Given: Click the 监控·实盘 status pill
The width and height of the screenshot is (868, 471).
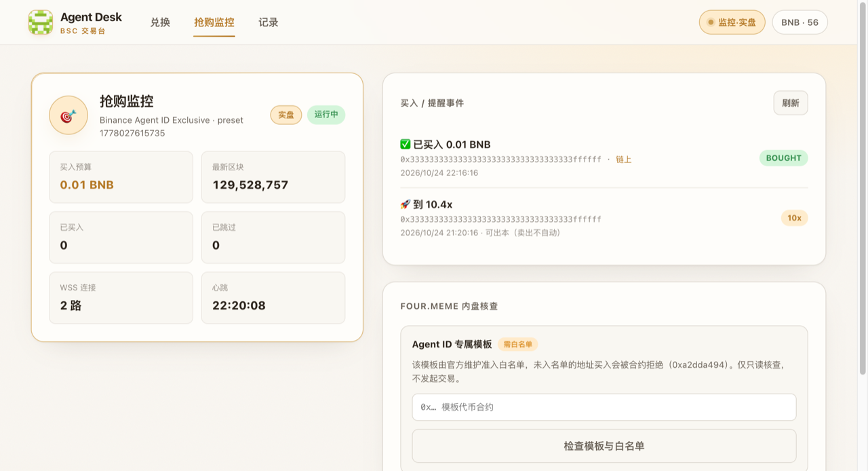Looking at the screenshot, I should 732,22.
